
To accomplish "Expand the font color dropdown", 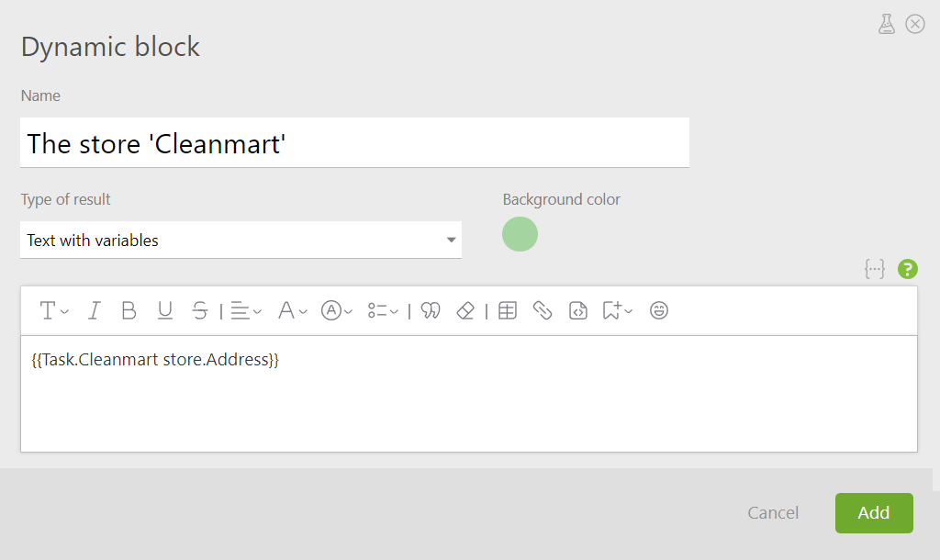I will pos(293,310).
